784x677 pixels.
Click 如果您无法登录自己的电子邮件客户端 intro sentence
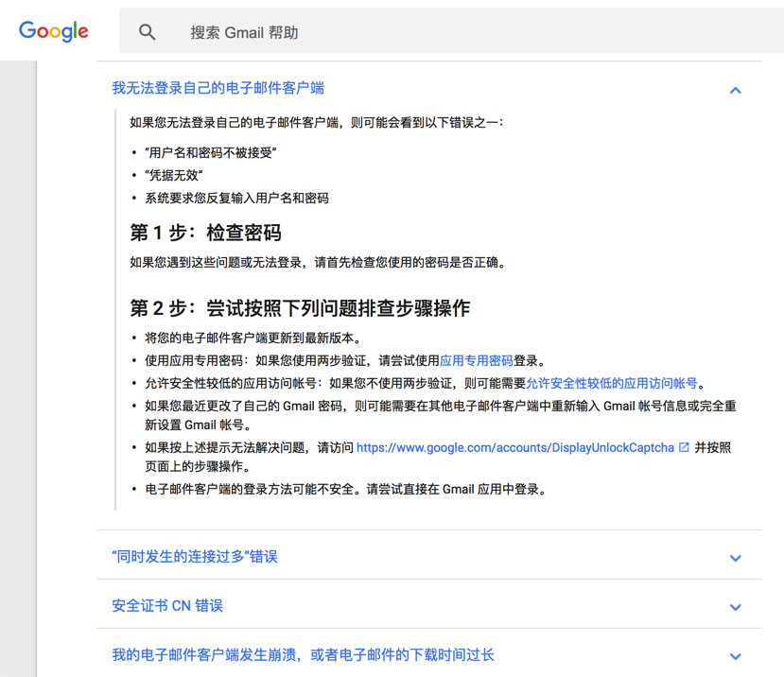(x=318, y=123)
